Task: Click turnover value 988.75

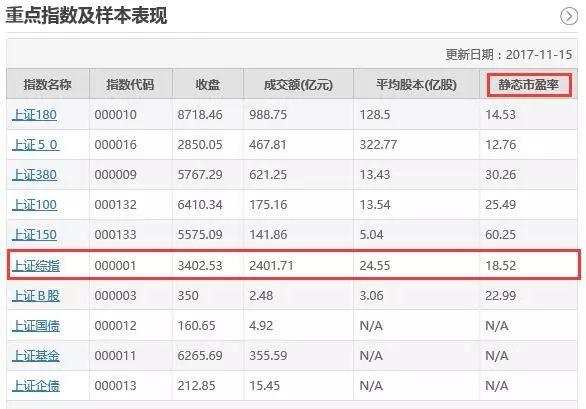Action: 268,114
